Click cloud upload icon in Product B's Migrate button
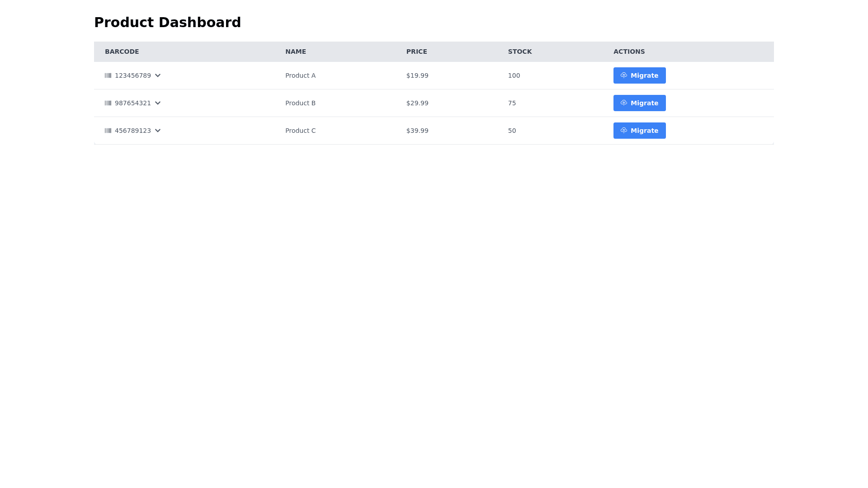Viewport: 868px width, 488px height. point(624,103)
